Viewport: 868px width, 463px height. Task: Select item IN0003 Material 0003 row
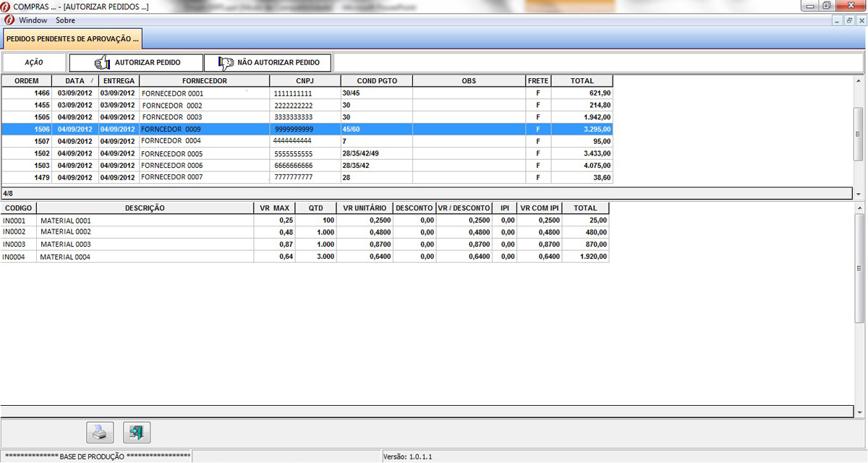[x=217, y=245]
